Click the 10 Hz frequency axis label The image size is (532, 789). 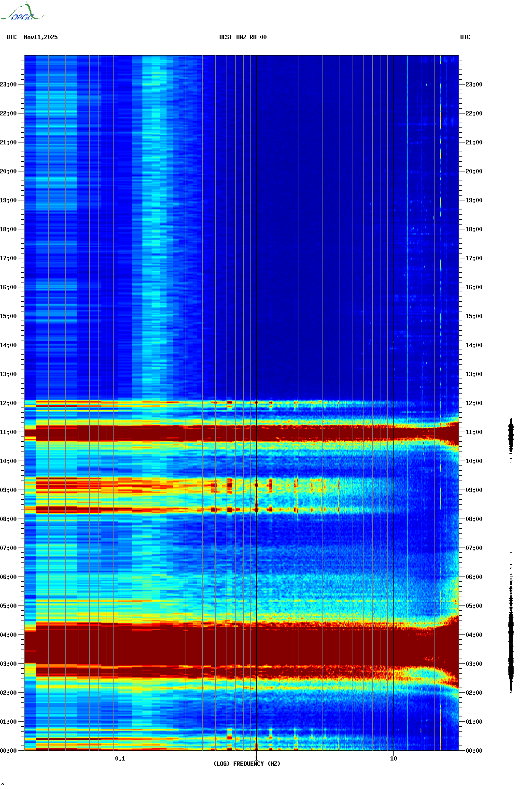point(393,758)
